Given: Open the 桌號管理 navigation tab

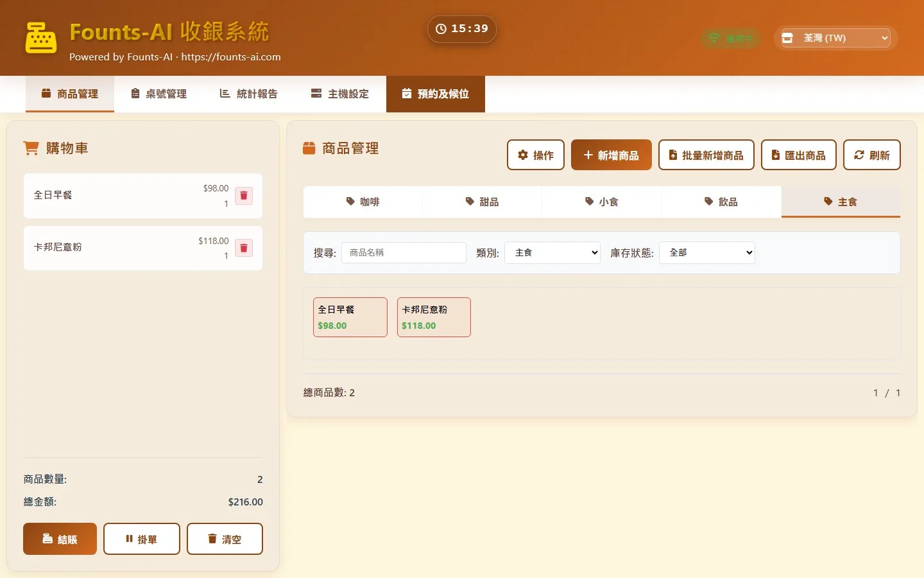Looking at the screenshot, I should 158,94.
